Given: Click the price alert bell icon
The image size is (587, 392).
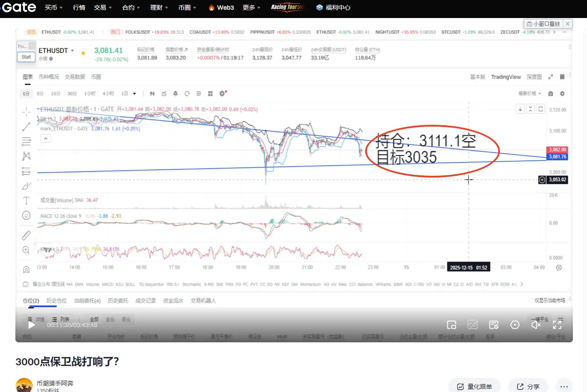Looking at the screenshot, I should tap(176, 94).
